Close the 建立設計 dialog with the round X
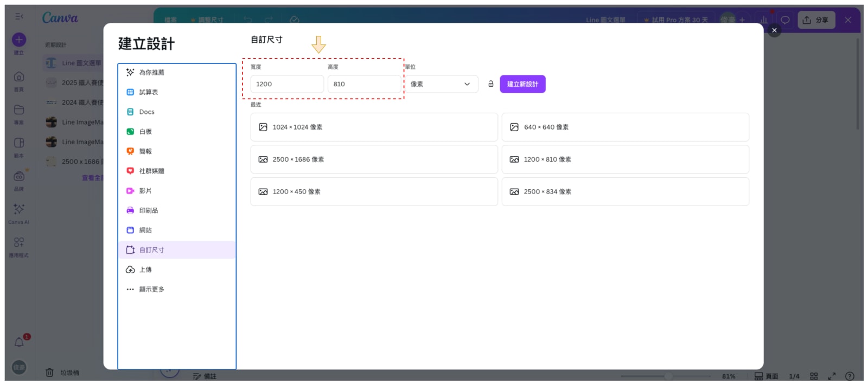The height and width of the screenshot is (385, 868). point(775,30)
